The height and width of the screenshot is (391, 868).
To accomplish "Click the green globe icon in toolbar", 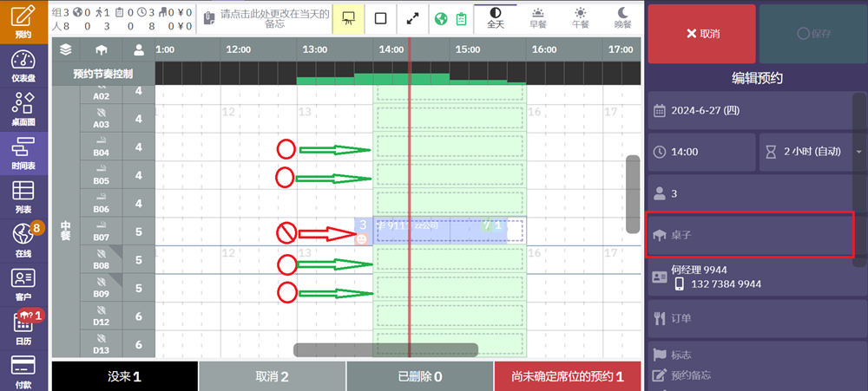I will pos(441,19).
